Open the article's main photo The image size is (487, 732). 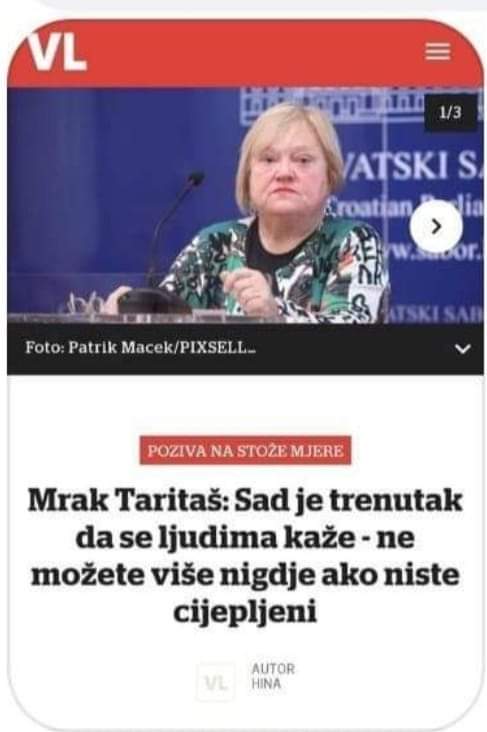click(245, 205)
